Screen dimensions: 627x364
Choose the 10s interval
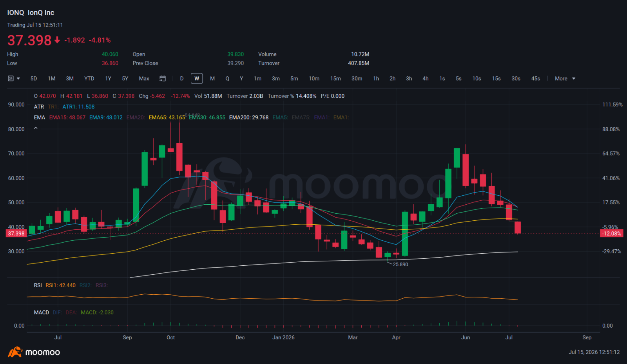[477, 79]
